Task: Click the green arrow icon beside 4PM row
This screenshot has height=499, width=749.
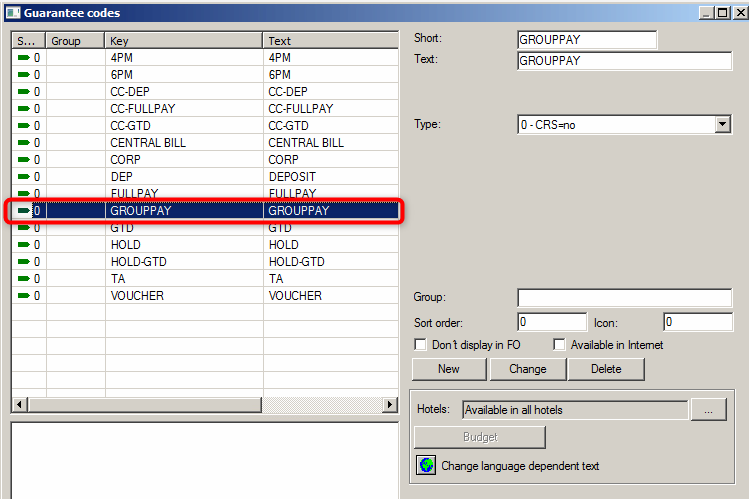Action: 24,58
